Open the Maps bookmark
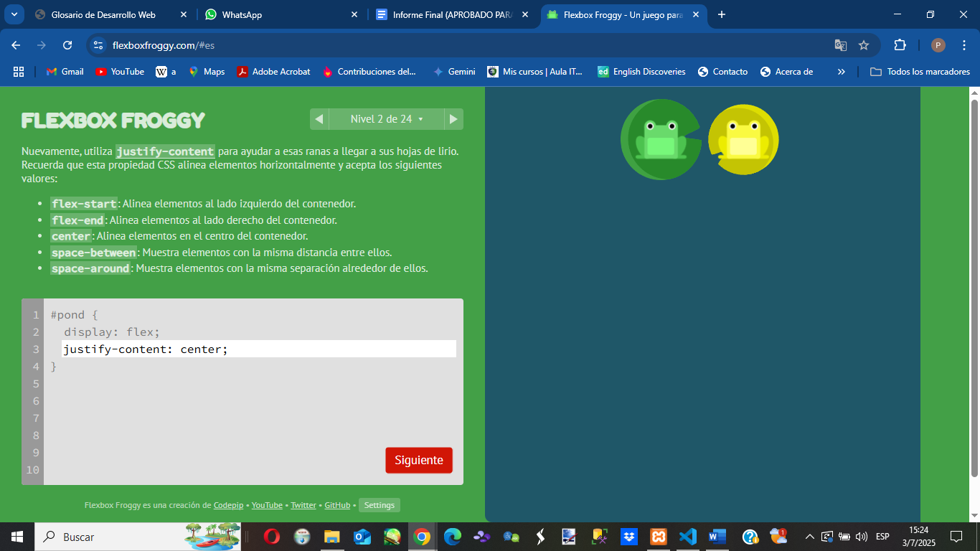This screenshot has height=551, width=980. pos(207,72)
